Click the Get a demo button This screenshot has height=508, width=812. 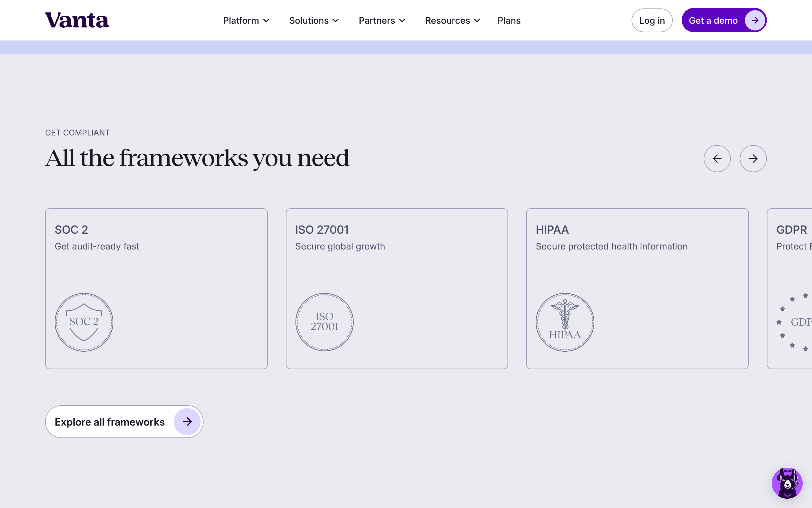coord(724,21)
